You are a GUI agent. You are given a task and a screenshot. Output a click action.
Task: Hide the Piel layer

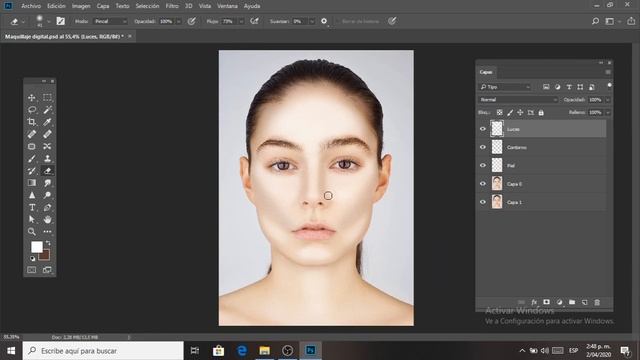click(x=483, y=166)
